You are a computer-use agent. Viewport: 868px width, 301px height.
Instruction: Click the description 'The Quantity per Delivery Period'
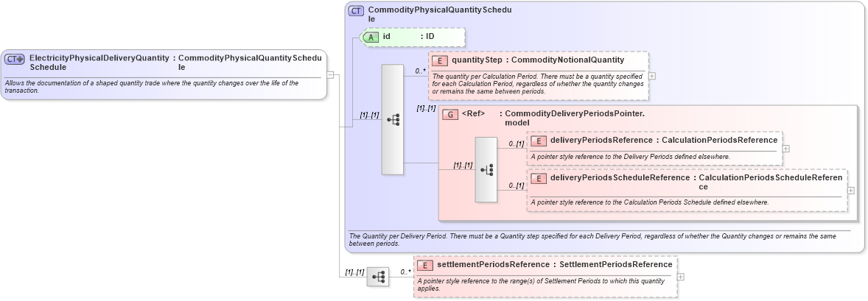pyautogui.click(x=592, y=240)
